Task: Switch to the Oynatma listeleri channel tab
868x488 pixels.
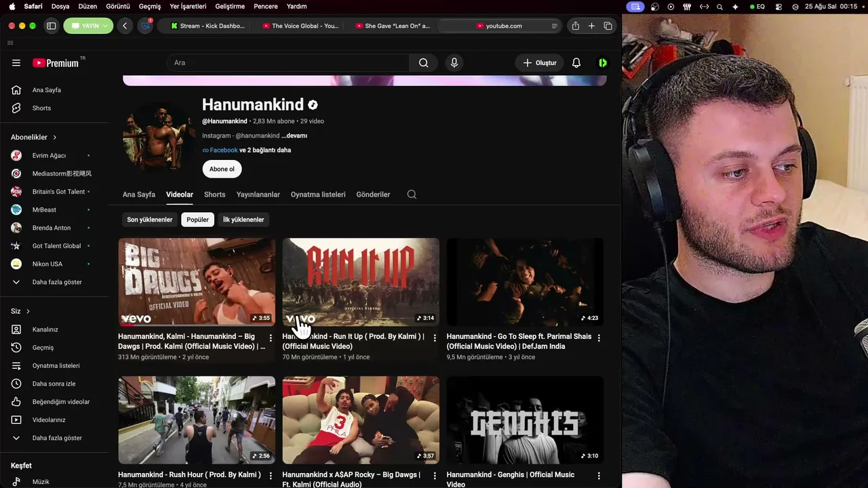Action: (x=318, y=195)
